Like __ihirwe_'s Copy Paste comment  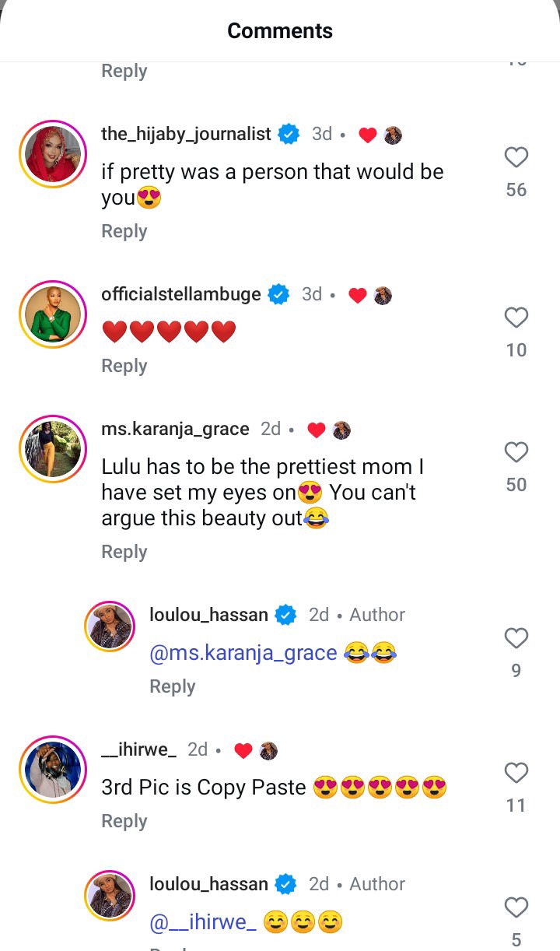516,774
